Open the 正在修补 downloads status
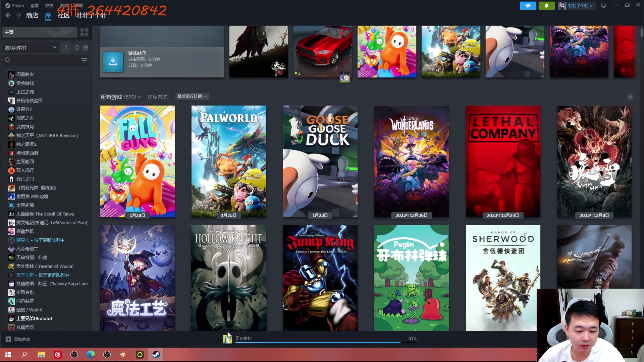Screen dimensions: 644x362 point(244,338)
